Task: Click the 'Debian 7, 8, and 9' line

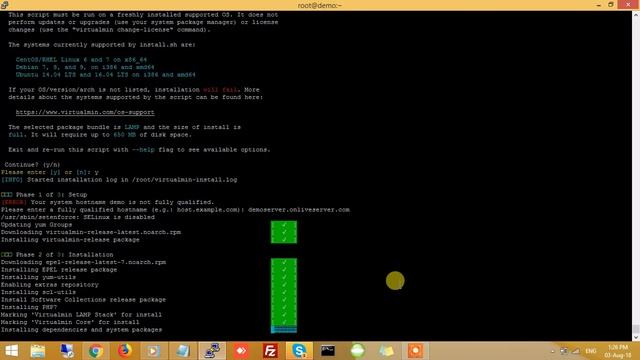Action: click(85, 67)
